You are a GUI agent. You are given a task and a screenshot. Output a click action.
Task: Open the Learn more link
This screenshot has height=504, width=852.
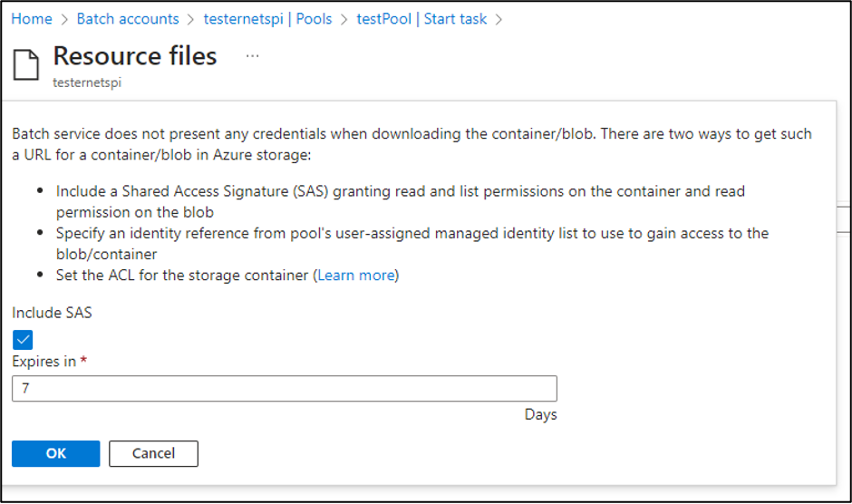(356, 275)
